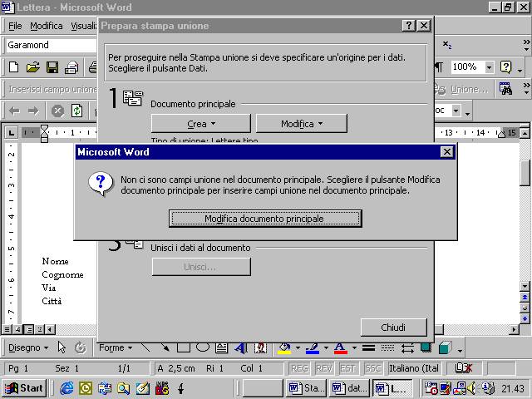Screen dimensions: 532x399
Task: Click the ruler tab type selector
Action: click(11, 132)
